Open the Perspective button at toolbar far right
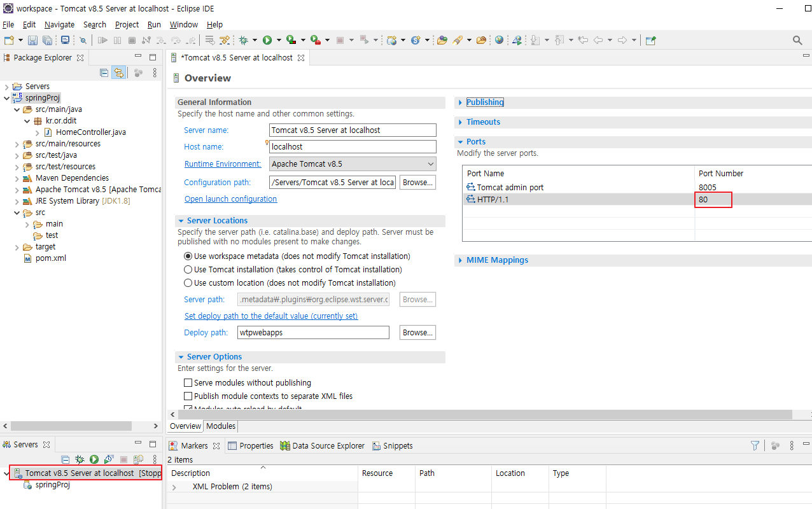The height and width of the screenshot is (509, 812). (x=650, y=40)
